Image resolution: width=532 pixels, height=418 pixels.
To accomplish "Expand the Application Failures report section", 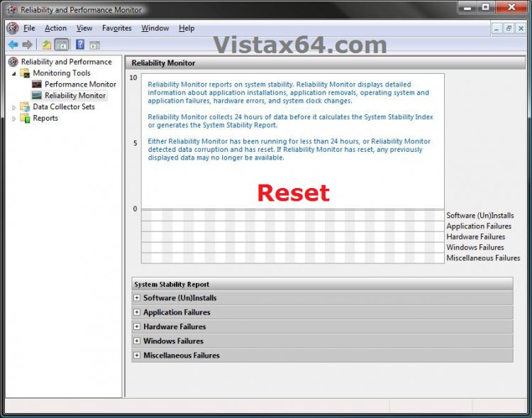I will pos(137,312).
